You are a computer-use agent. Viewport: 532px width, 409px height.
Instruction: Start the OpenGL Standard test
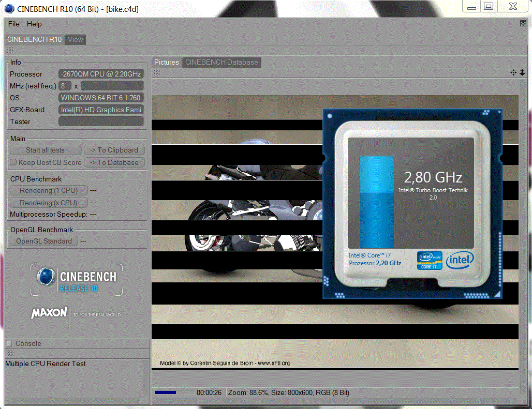(x=44, y=241)
